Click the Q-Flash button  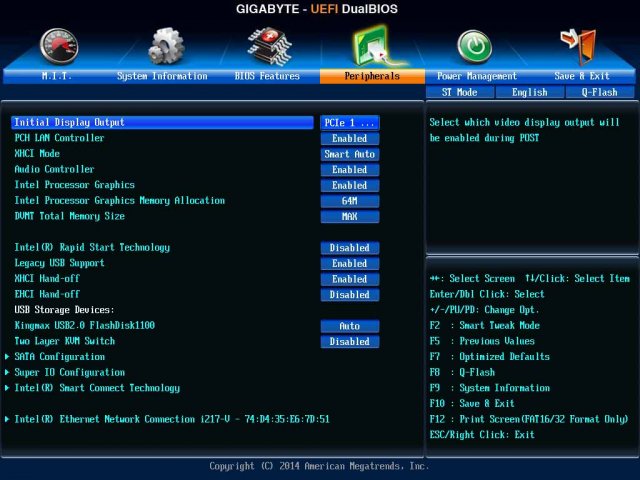coord(592,92)
